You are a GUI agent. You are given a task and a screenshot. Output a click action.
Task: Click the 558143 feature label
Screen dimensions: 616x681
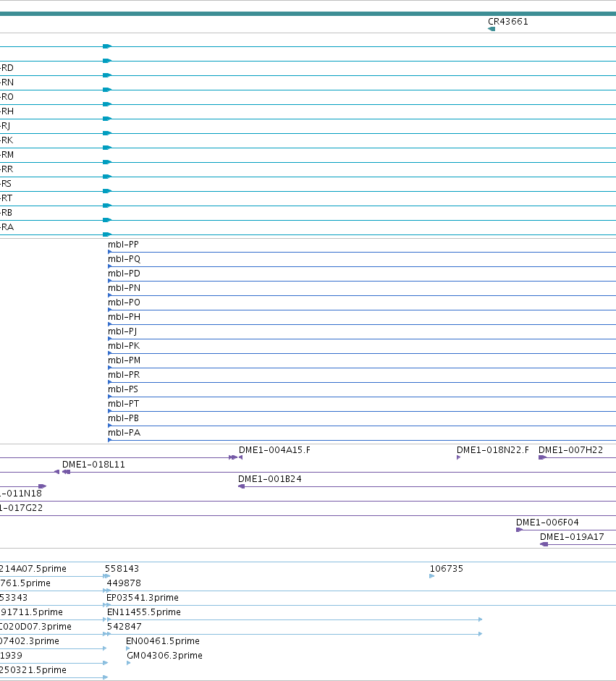[x=122, y=569]
